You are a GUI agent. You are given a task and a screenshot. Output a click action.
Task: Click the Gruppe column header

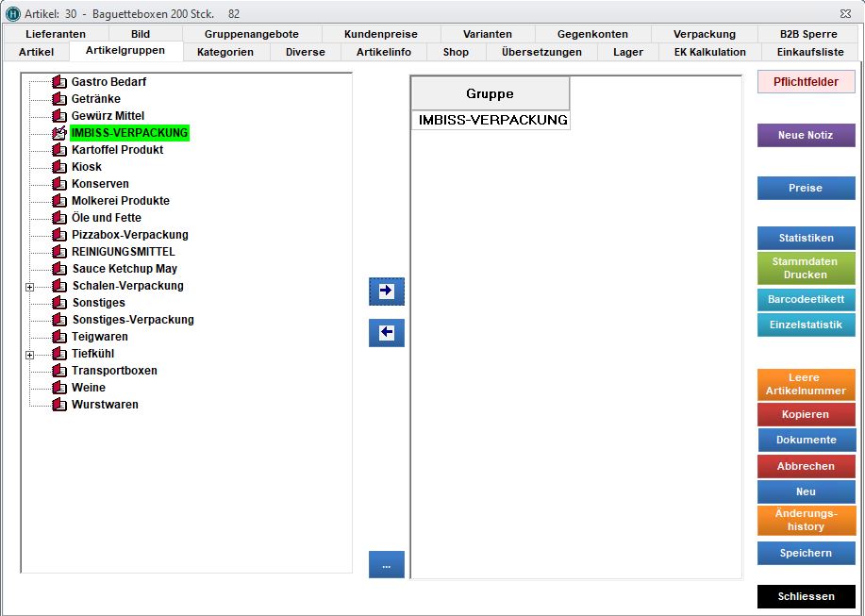(x=490, y=93)
